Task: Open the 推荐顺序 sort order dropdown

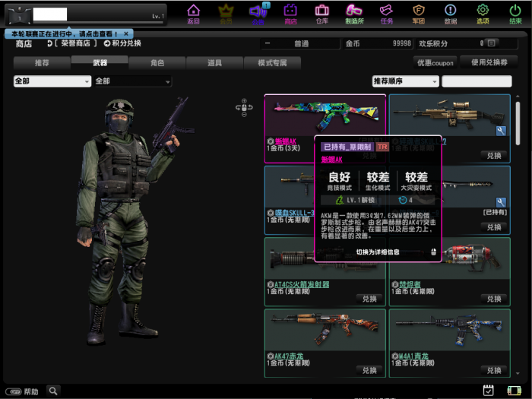Action: tap(404, 81)
